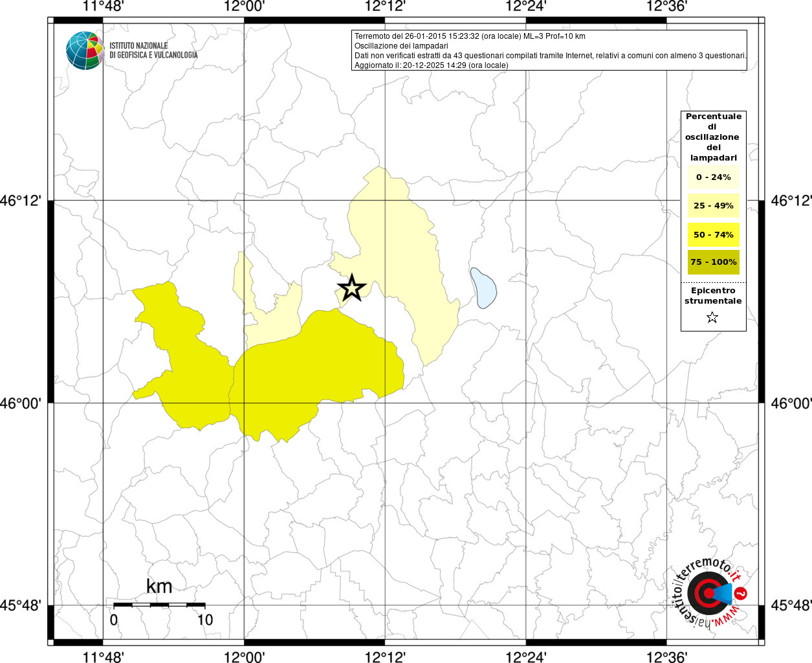Click the 'Terremoto del 26-01-2015' header line

(x=470, y=36)
